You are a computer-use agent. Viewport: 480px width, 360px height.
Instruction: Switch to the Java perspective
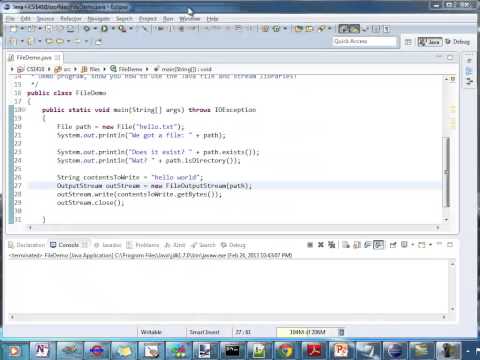[x=430, y=42]
